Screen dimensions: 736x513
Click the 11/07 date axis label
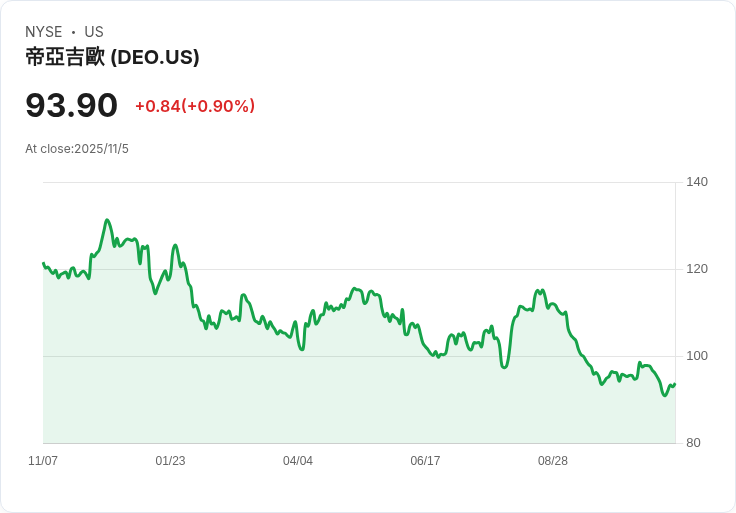43,460
